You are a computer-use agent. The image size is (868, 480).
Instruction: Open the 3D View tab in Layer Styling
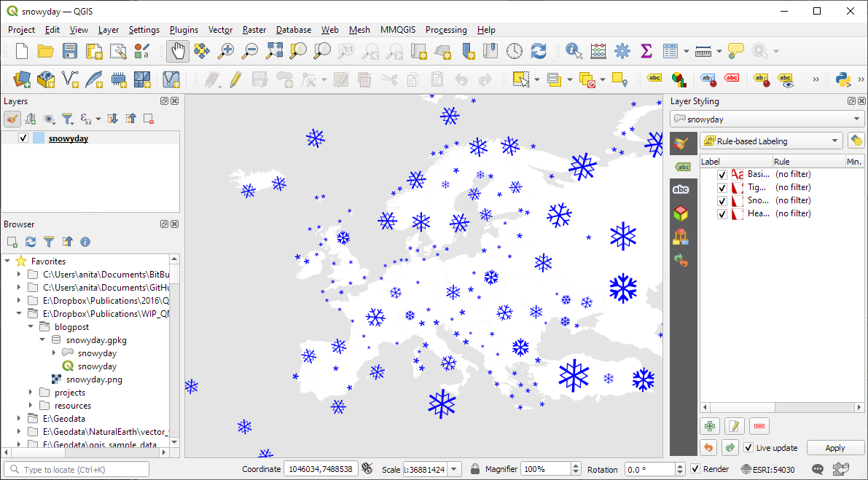(x=680, y=213)
